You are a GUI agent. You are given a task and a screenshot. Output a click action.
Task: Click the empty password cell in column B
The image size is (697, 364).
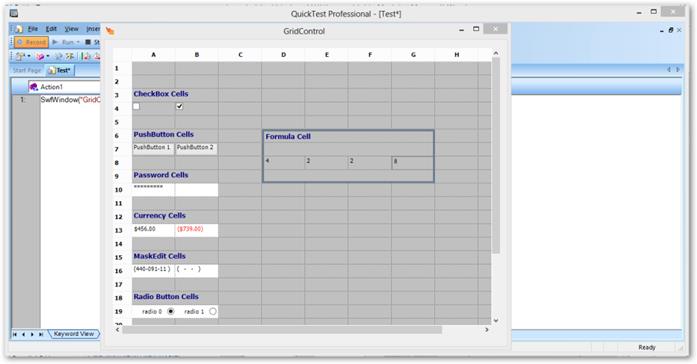[x=196, y=189]
